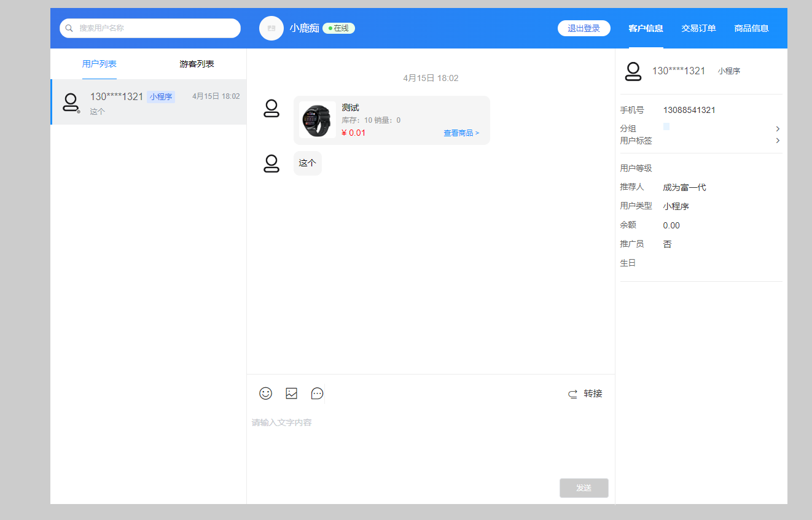Click the referrer value 成为富一代
This screenshot has width=812, height=520.
coord(684,188)
